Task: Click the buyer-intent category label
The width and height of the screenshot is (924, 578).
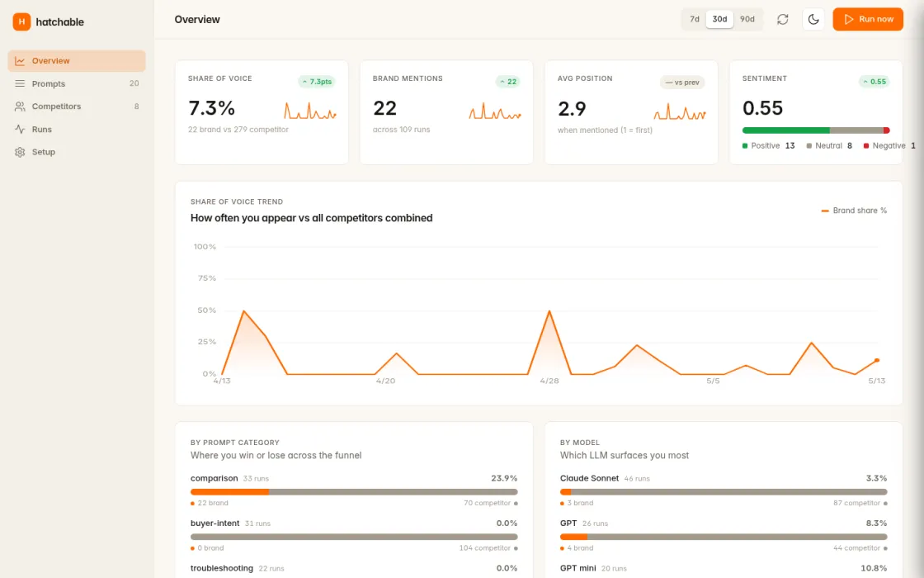Action: tap(215, 524)
